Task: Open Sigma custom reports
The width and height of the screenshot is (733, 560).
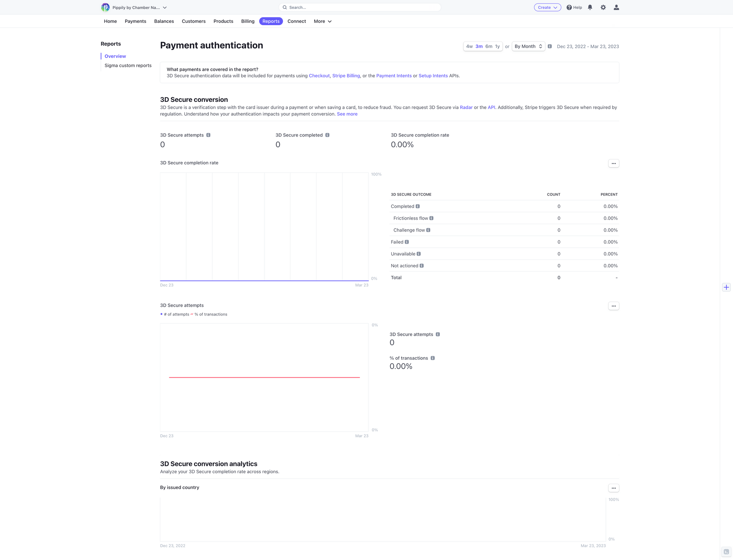Action: tap(128, 66)
